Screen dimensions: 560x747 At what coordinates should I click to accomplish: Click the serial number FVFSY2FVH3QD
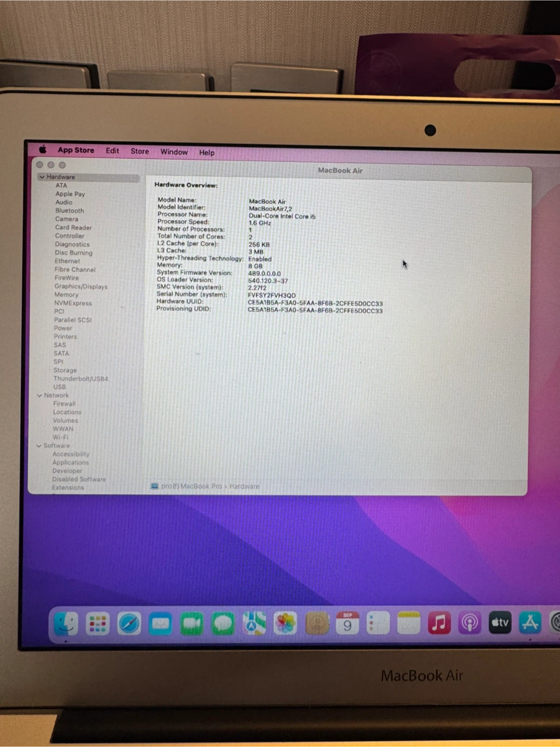pos(272,295)
